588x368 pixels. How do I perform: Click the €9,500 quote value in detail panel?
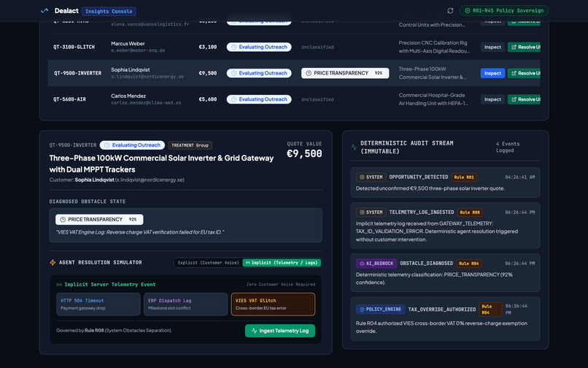tap(304, 153)
